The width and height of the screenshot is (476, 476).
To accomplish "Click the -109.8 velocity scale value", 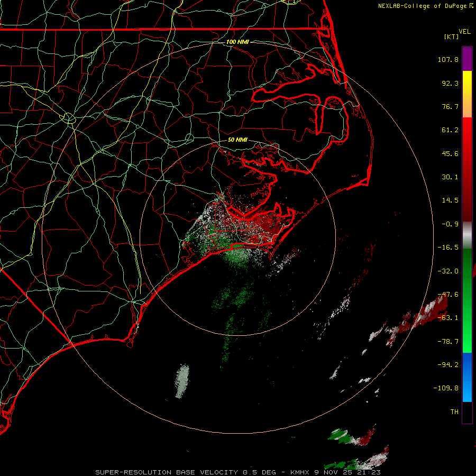I will click(x=446, y=388).
